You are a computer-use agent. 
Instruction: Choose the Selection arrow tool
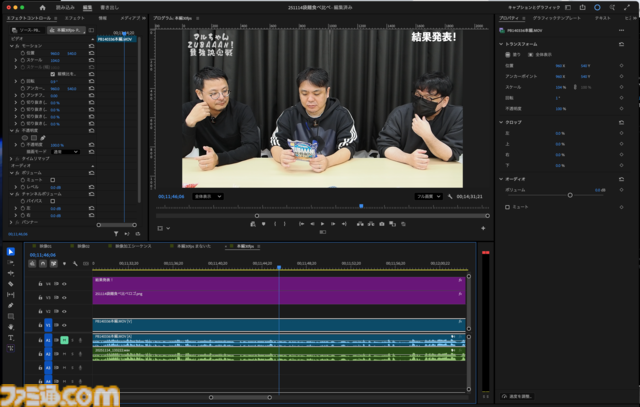pyautogui.click(x=11, y=251)
